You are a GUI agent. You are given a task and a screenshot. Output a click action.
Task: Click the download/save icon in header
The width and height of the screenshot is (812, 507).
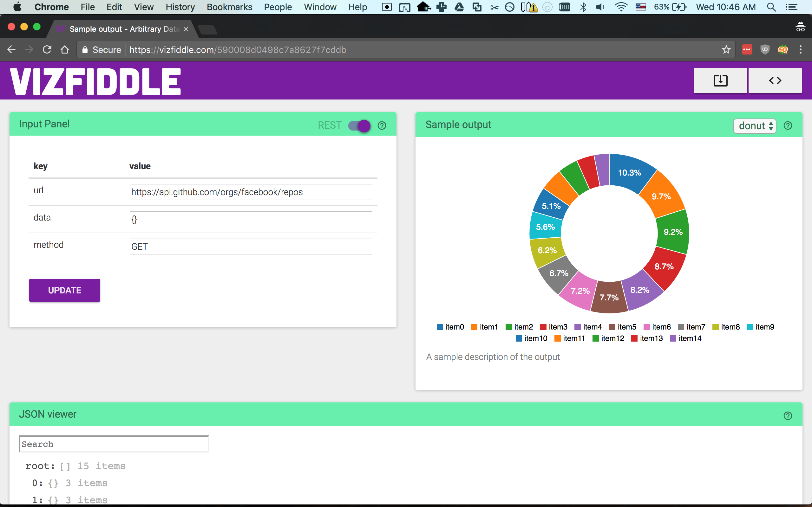(720, 80)
